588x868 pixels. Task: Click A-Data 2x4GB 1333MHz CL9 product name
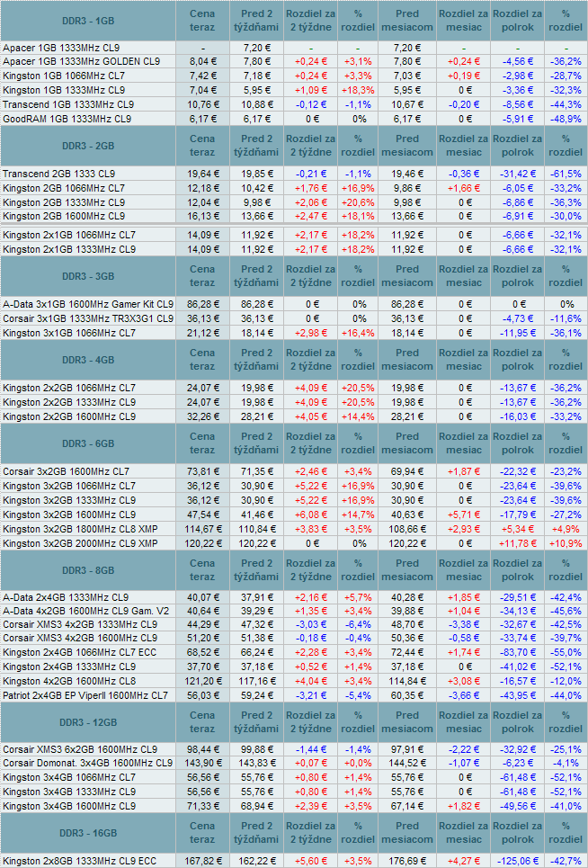(66, 598)
